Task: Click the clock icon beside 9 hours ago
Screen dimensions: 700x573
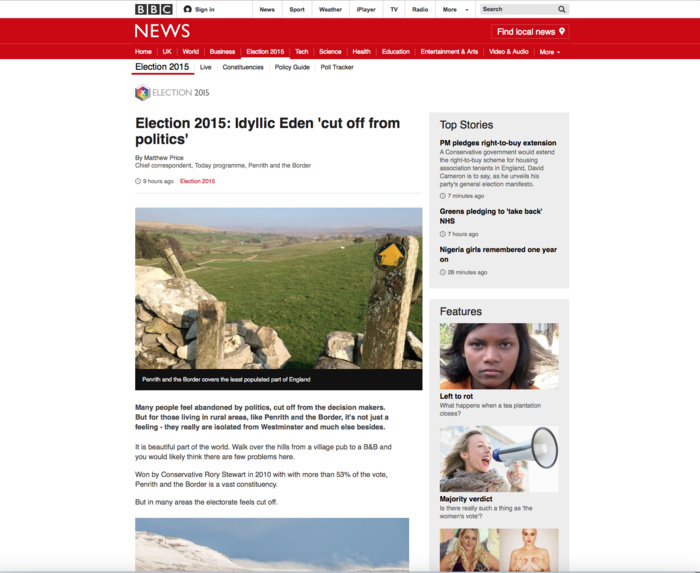Action: pos(138,181)
